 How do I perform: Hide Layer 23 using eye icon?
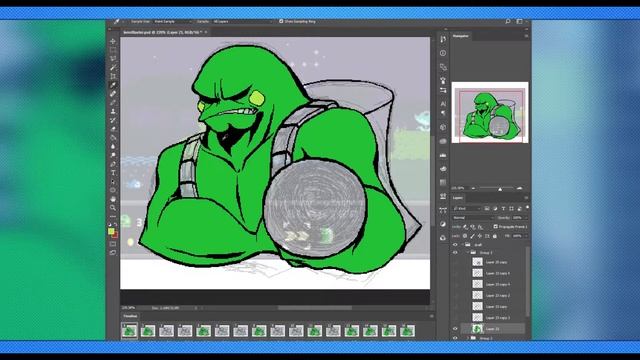click(x=455, y=329)
